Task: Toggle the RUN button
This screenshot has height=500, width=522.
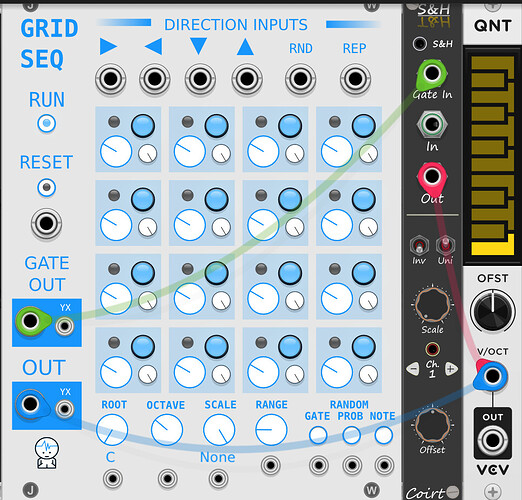Action: (x=47, y=123)
